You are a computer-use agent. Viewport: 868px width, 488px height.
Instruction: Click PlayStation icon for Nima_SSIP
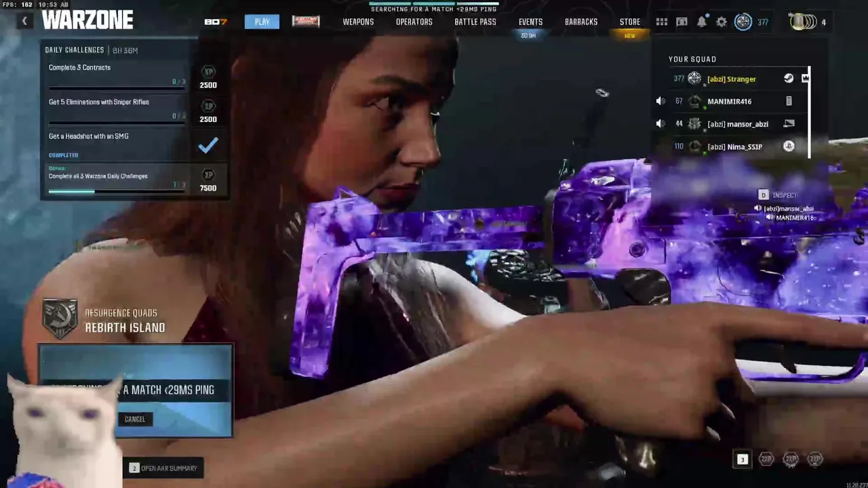(x=789, y=146)
